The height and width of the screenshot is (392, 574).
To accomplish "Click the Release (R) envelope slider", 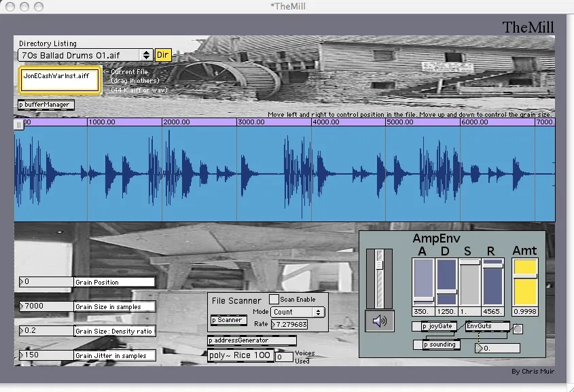I will [x=492, y=282].
